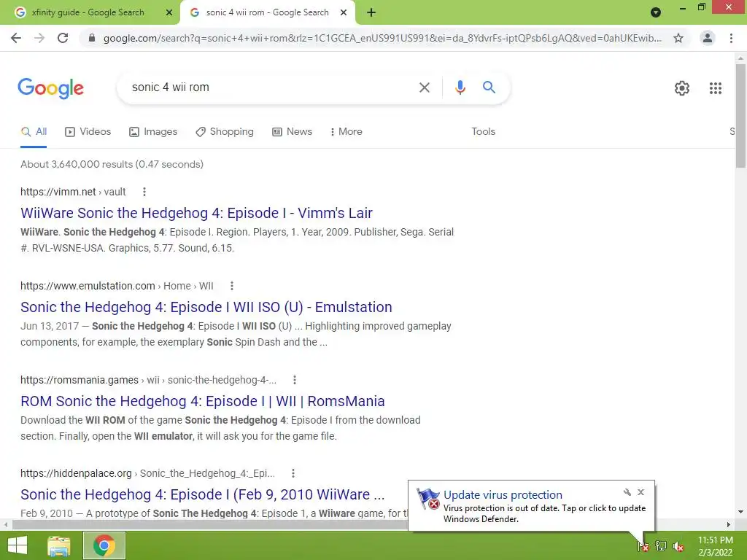This screenshot has height=560, width=747.
Task: View site security lock info
Action: tap(92, 38)
